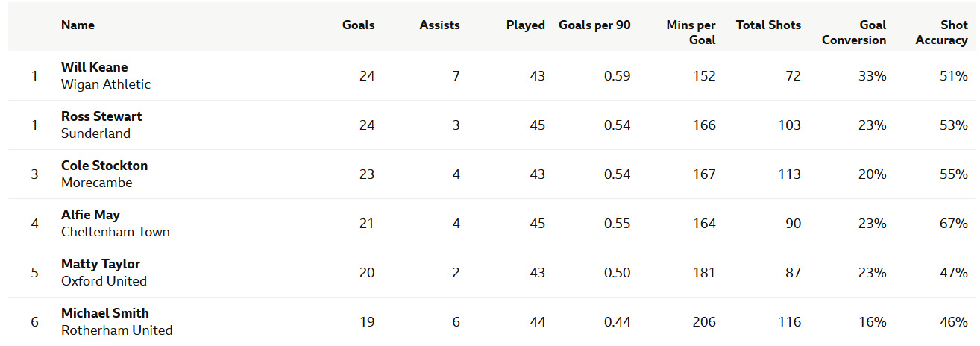Screen dimensions: 980x346
Task: Click the Total Shots column header
Action: (x=768, y=25)
